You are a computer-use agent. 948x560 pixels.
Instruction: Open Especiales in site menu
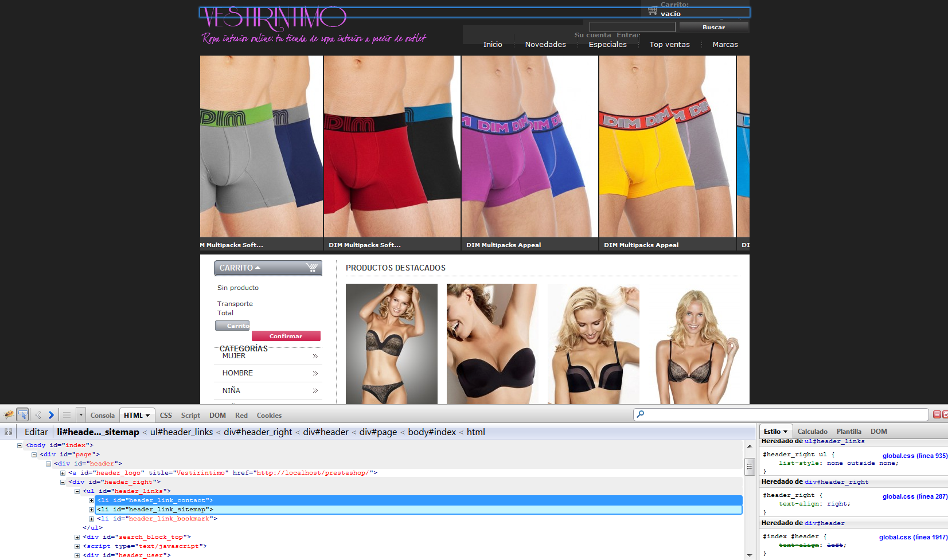[608, 45]
